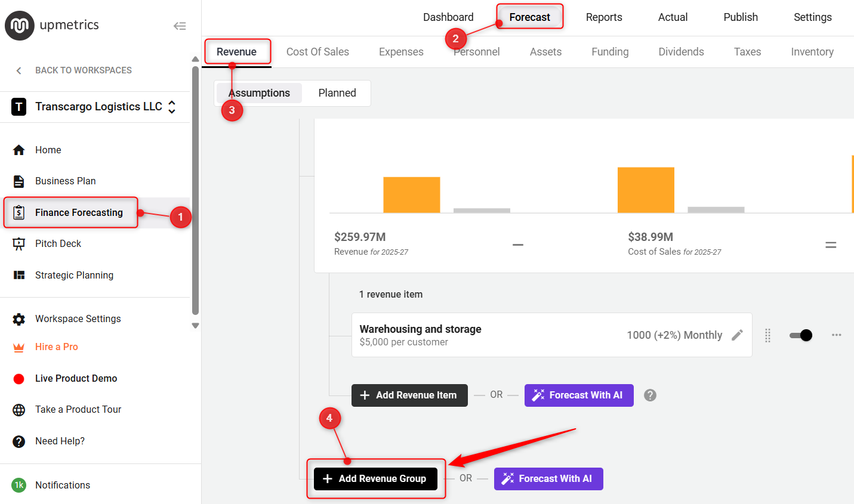Switch to the Assumptions view
The image size is (854, 504).
[x=259, y=93]
